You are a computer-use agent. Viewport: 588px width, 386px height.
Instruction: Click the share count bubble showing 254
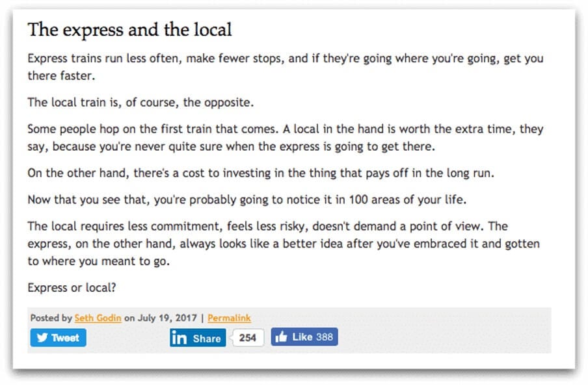coord(247,337)
